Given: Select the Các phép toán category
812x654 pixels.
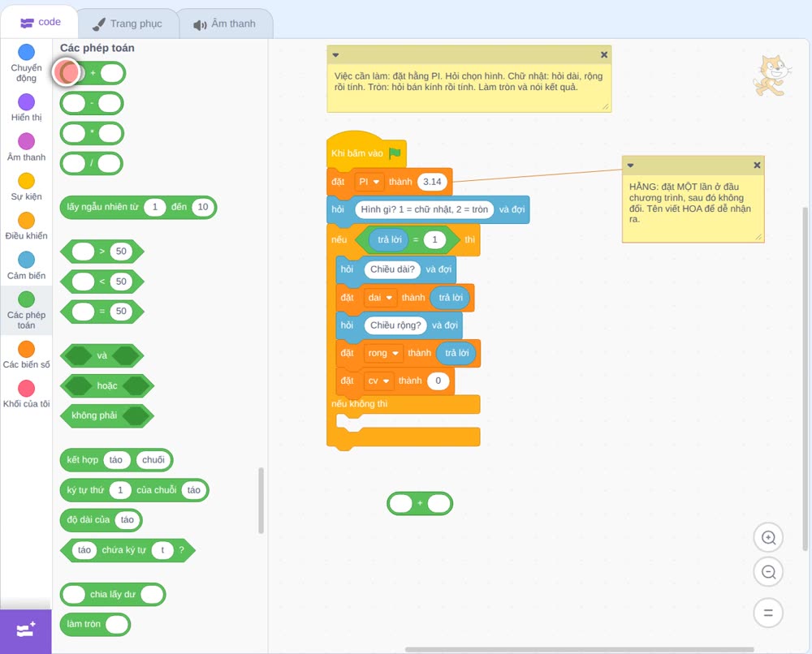Looking at the screenshot, I should pyautogui.click(x=27, y=310).
